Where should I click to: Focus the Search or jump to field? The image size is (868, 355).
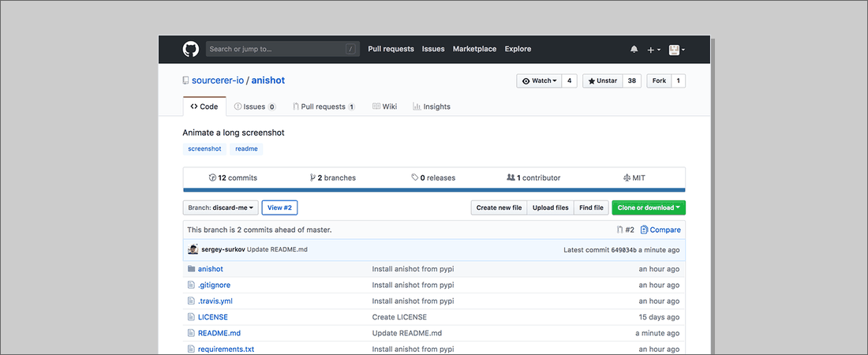coord(276,49)
